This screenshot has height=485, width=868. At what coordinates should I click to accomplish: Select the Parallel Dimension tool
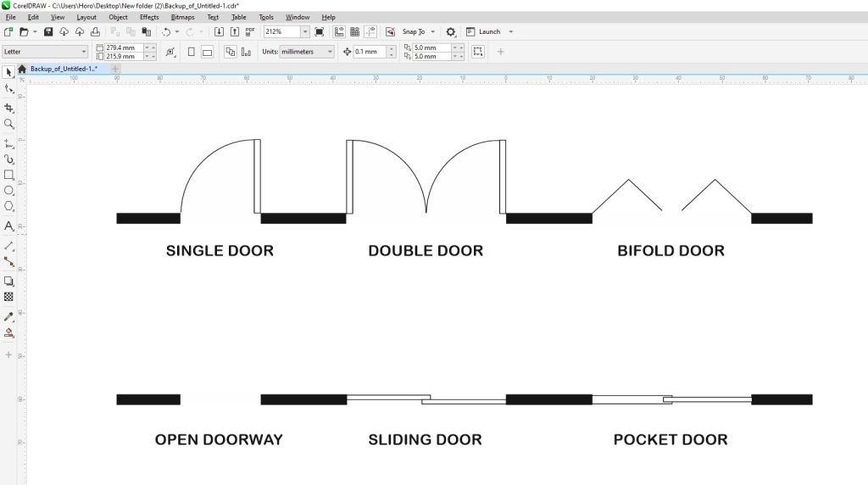pyautogui.click(x=8, y=245)
